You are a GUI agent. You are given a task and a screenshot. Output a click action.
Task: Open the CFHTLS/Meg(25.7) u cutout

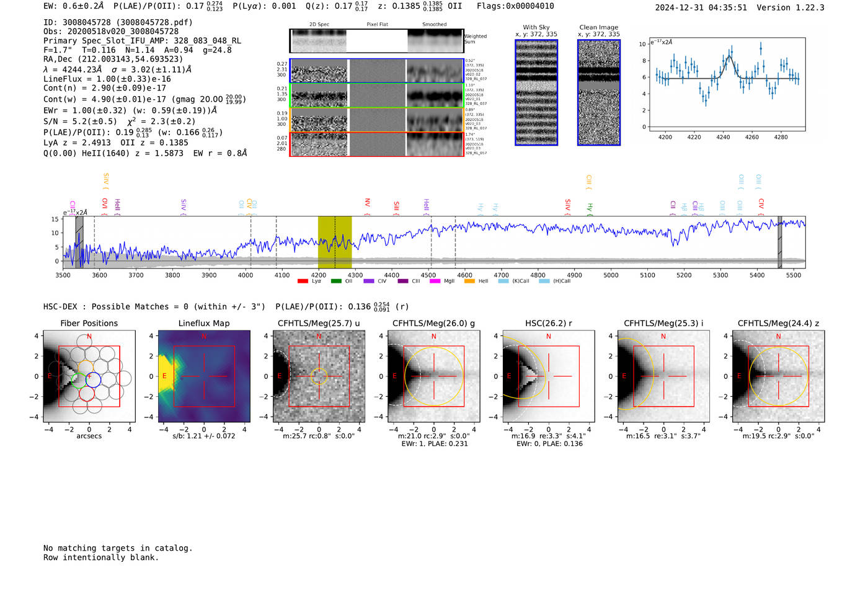(319, 376)
